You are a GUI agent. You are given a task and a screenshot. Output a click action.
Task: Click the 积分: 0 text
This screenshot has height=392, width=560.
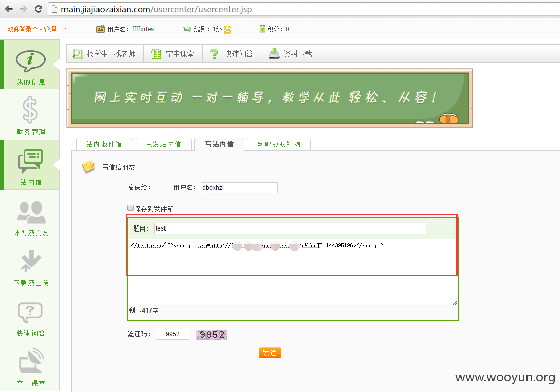(x=278, y=29)
